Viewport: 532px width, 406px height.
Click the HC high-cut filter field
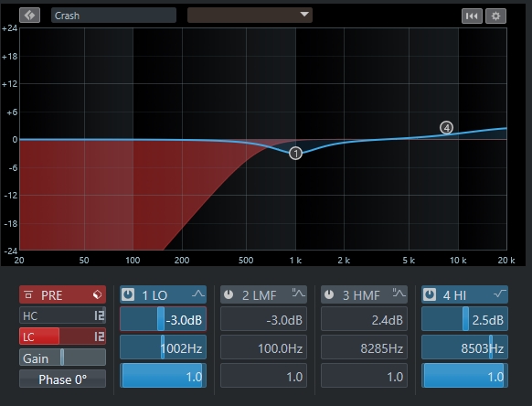pos(62,315)
